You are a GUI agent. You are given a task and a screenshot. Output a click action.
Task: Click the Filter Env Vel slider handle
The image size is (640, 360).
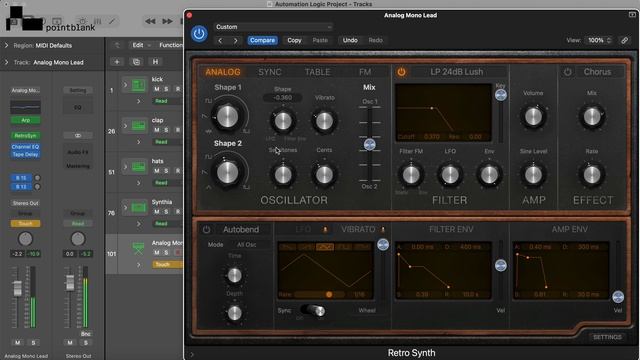[x=501, y=265]
